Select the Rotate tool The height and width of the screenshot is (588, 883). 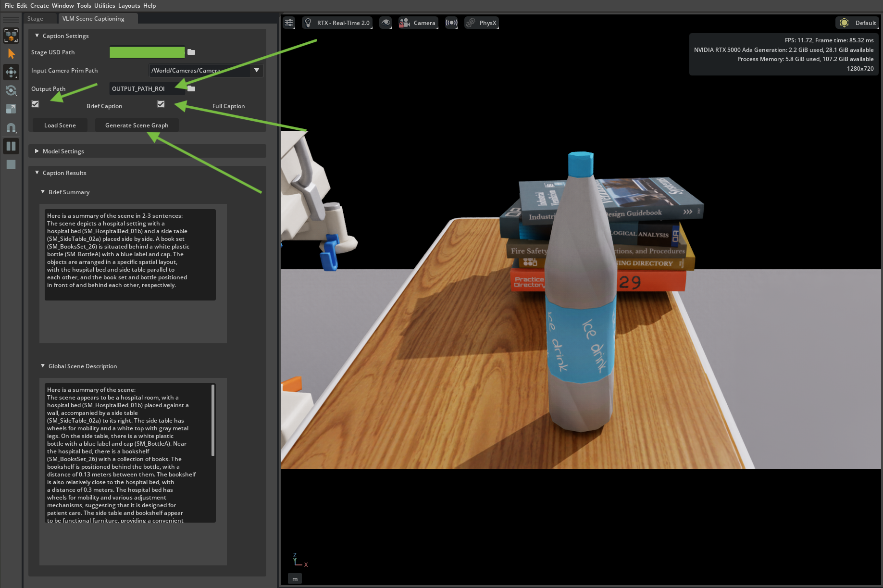point(11,90)
